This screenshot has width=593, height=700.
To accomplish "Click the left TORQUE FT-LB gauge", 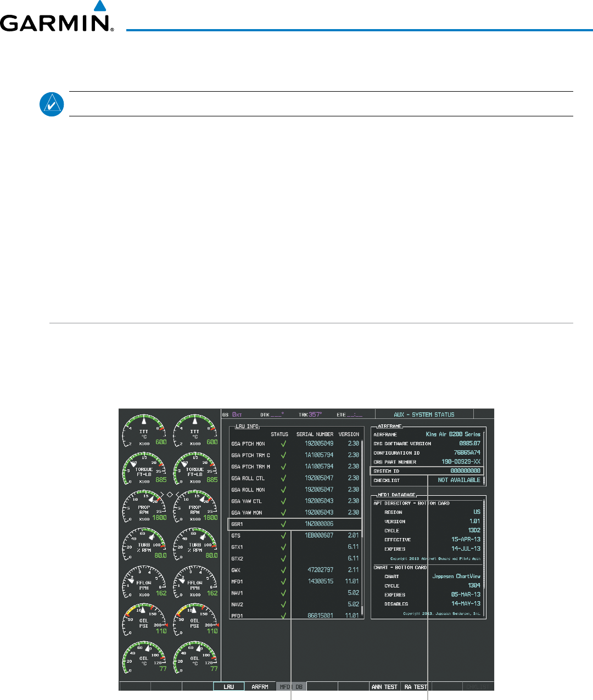I will tap(144, 468).
